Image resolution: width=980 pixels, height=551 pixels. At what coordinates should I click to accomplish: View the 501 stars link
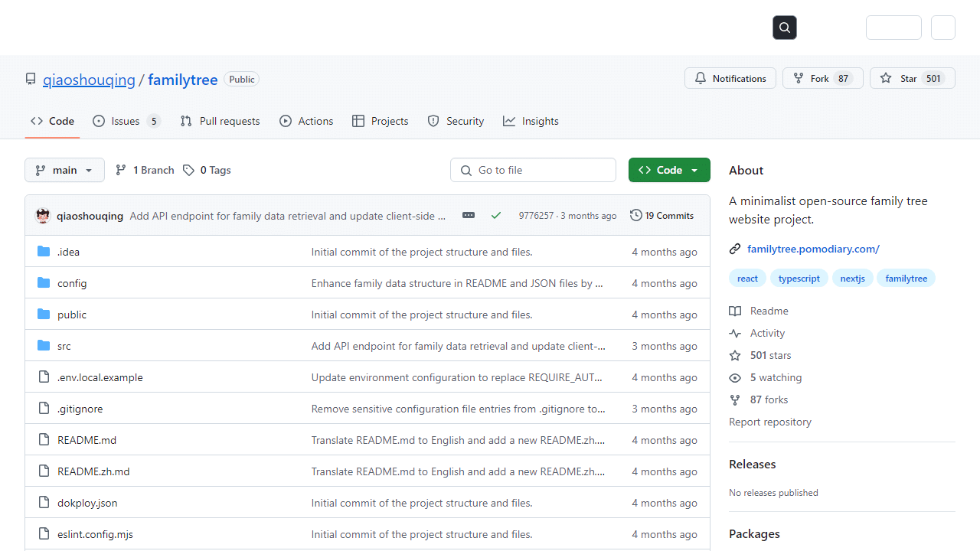pos(760,355)
